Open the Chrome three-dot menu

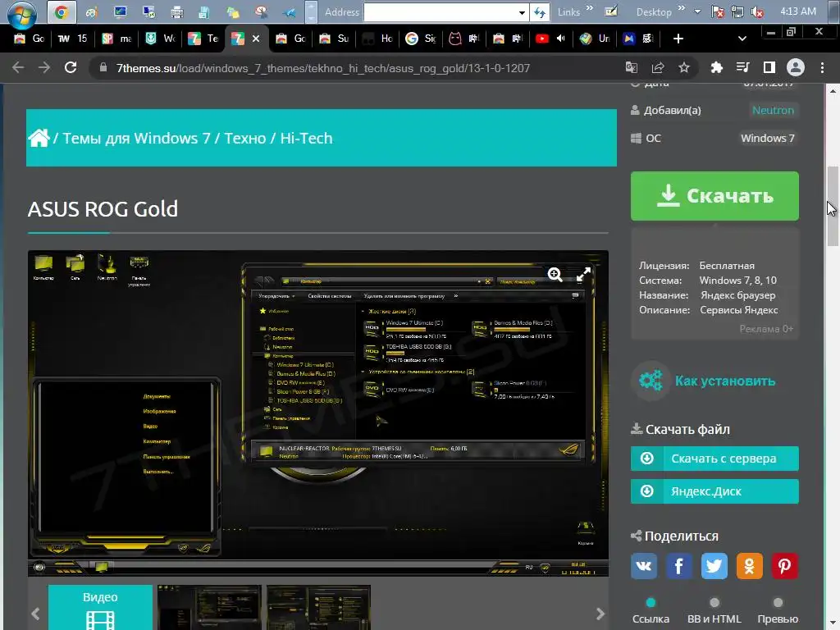click(822, 67)
